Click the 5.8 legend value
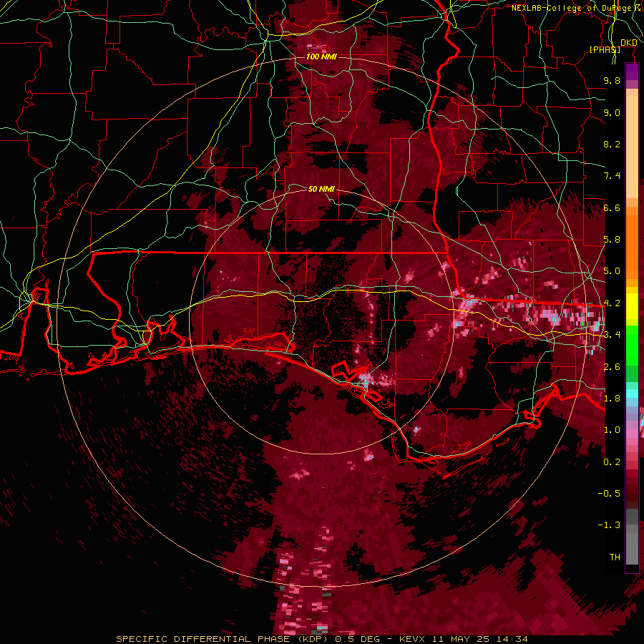Image resolution: width=644 pixels, height=644 pixels. click(x=612, y=240)
